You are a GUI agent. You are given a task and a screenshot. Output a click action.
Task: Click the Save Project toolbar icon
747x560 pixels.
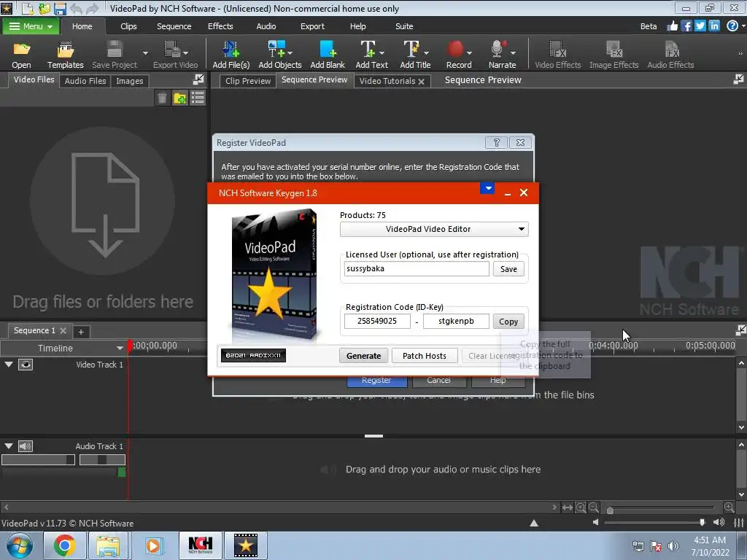coord(115,49)
